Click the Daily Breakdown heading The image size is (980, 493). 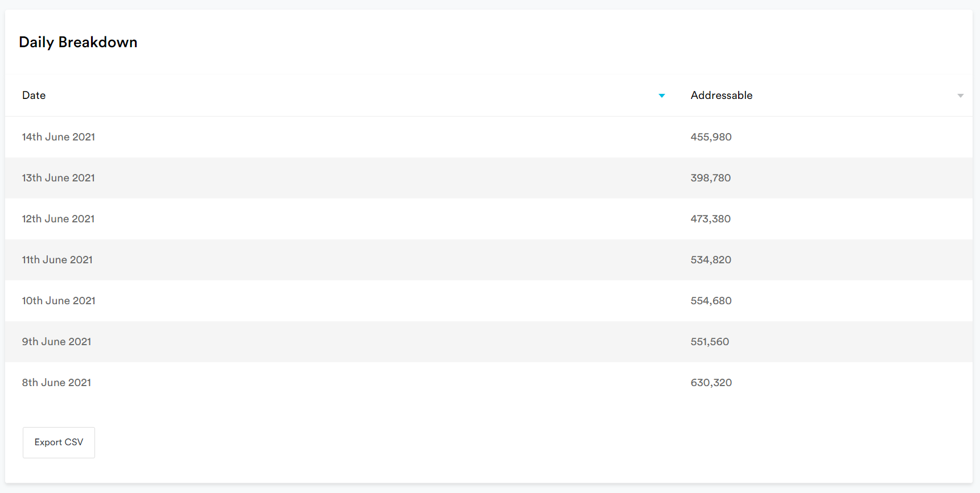(78, 43)
